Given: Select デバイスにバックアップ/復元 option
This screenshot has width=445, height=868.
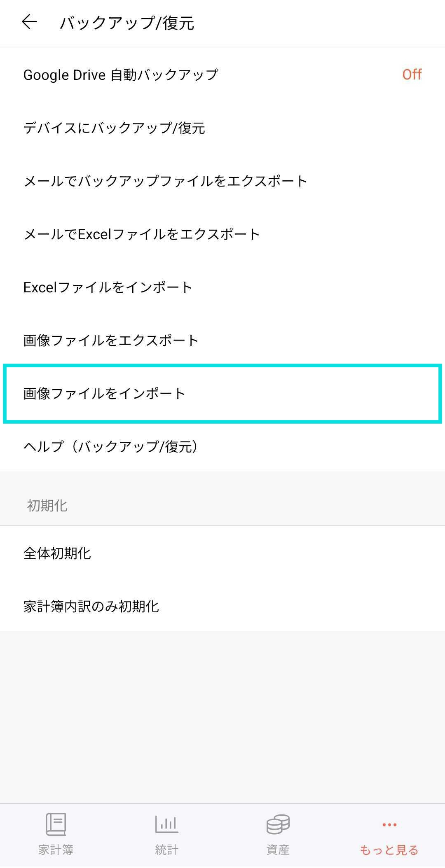Looking at the screenshot, I should click(114, 128).
